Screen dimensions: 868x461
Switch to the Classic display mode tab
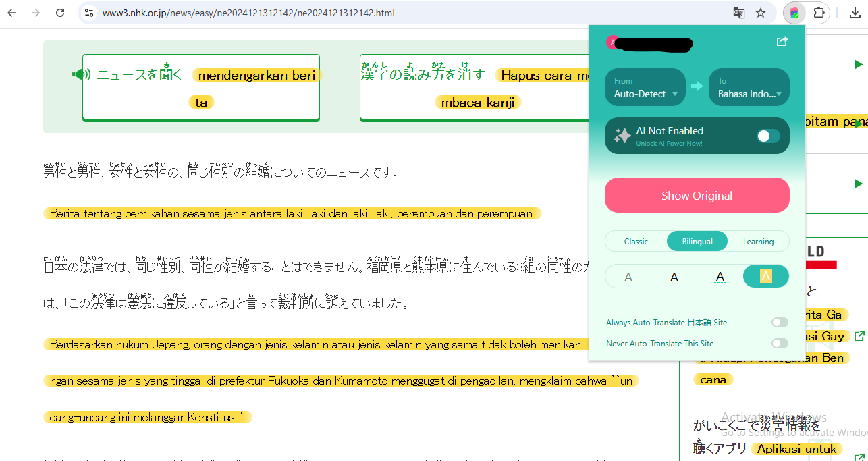point(636,242)
